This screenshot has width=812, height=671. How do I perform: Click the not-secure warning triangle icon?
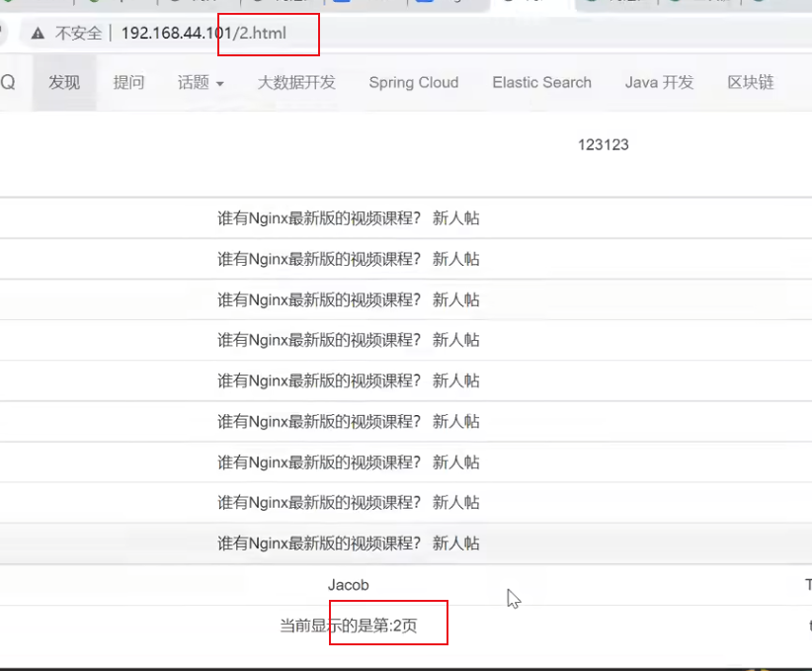click(x=38, y=34)
